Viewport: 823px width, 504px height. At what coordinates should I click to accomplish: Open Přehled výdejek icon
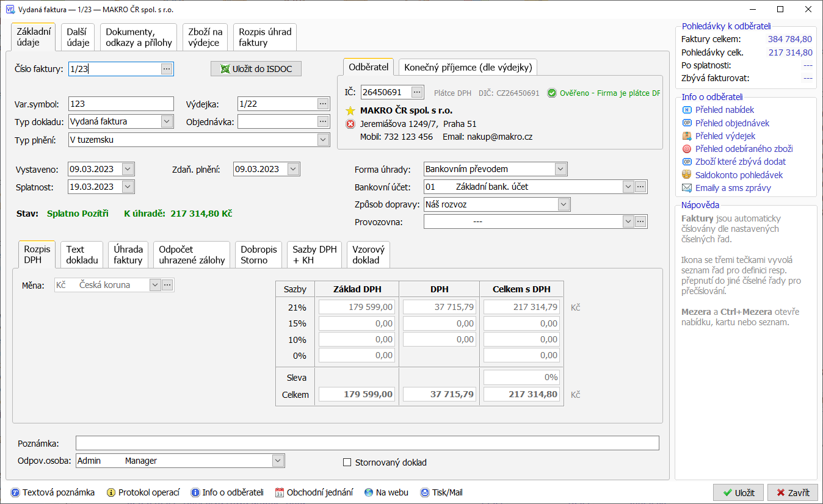686,136
